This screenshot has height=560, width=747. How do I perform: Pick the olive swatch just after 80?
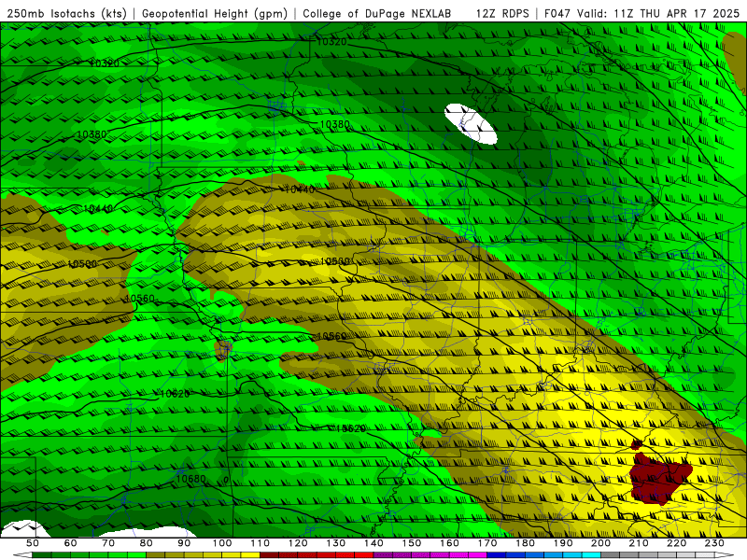pyautogui.click(x=155, y=555)
